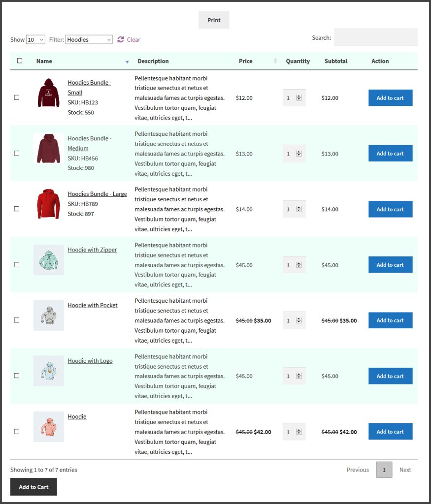The image size is (431, 504).
Task: Sort the table by the Price column arrows
Action: click(275, 61)
